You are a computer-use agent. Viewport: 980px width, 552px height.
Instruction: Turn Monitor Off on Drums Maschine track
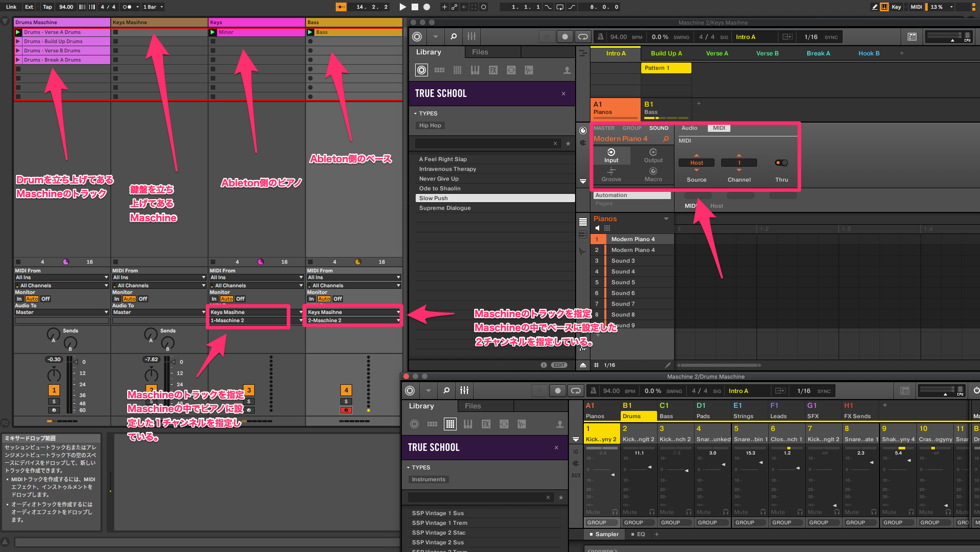click(46, 299)
